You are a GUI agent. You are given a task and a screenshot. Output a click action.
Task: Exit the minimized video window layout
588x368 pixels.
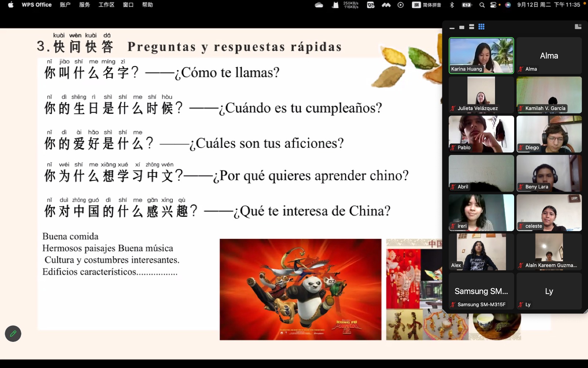click(x=578, y=26)
